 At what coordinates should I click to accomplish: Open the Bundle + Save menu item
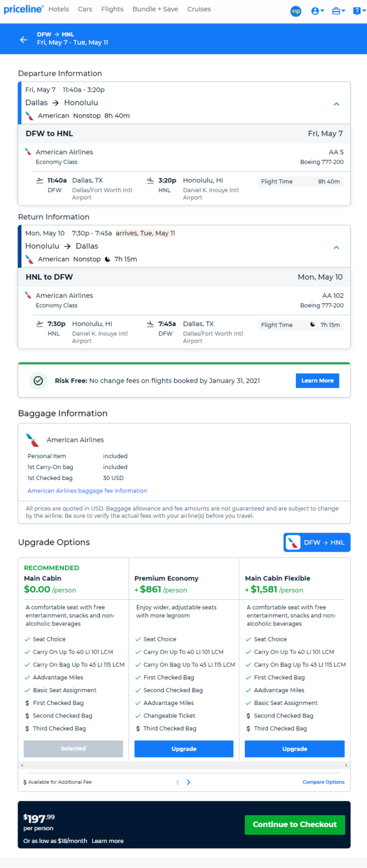click(x=155, y=9)
